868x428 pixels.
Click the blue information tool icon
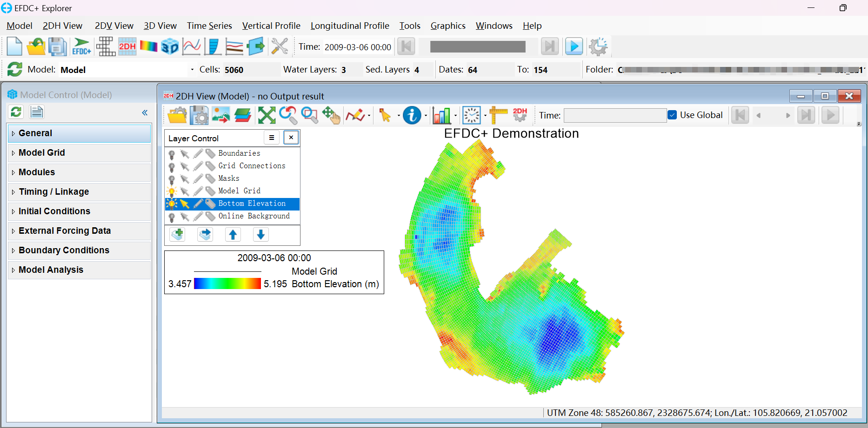(x=412, y=115)
